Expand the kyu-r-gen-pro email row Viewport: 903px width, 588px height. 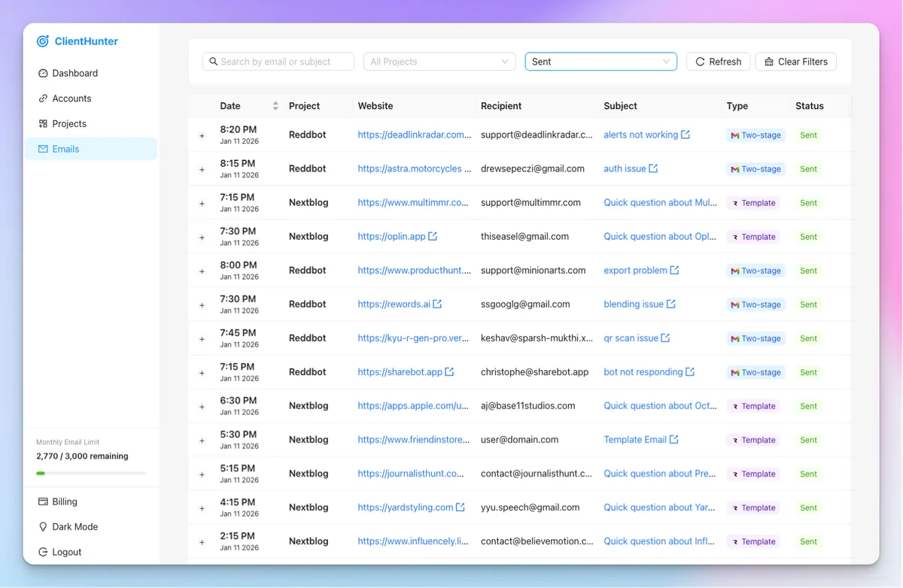tap(202, 339)
